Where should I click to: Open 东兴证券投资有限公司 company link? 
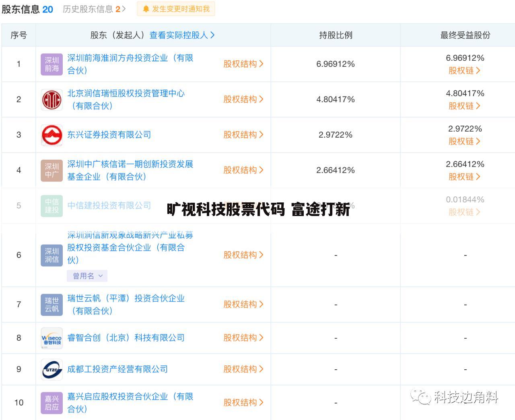pos(109,135)
